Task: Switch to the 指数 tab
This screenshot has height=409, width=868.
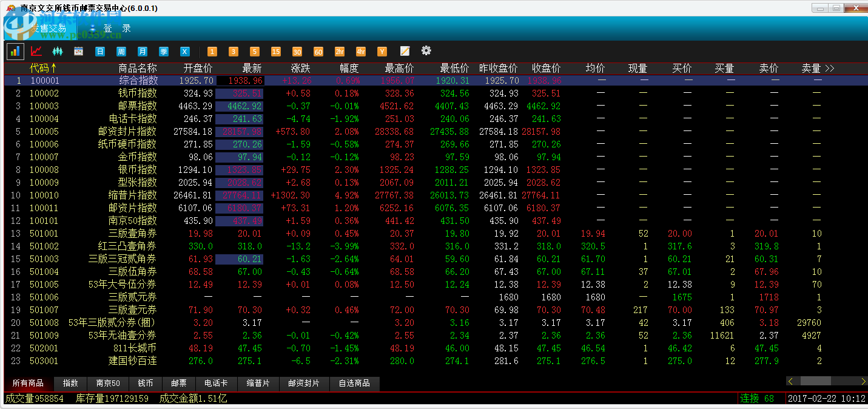Action: click(71, 384)
